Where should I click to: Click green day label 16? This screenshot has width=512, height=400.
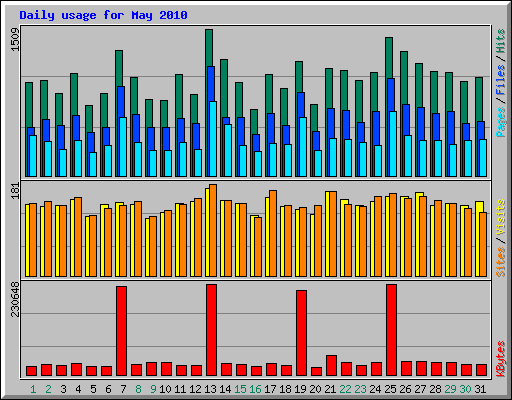point(255,389)
